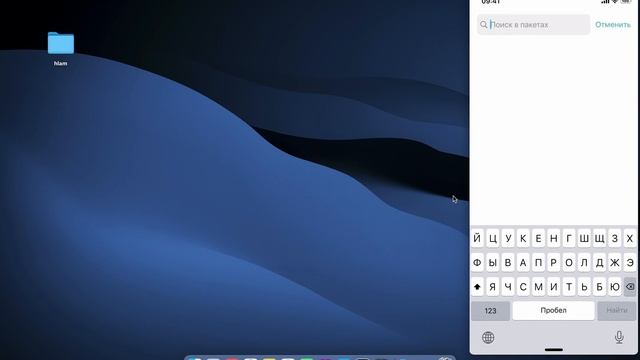Tap the У key on the keyboard
The image size is (640, 360).
[x=508, y=238]
